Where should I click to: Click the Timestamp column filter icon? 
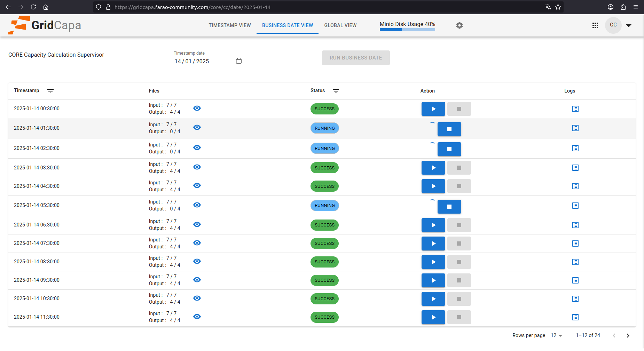50,91
